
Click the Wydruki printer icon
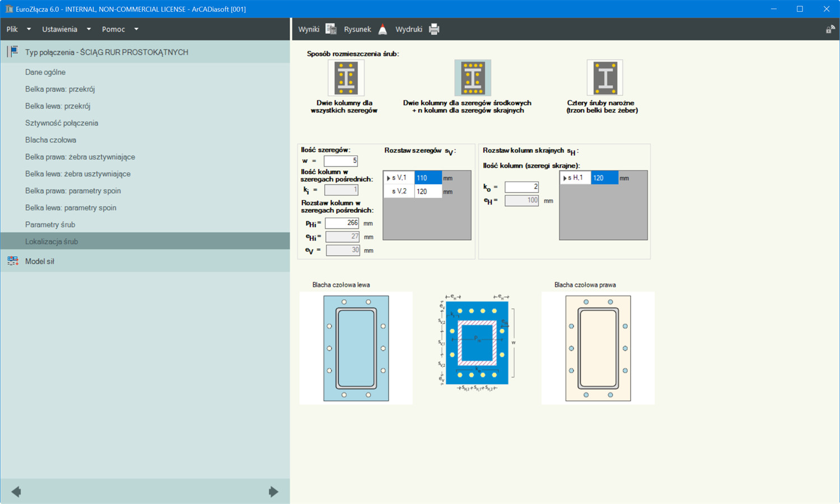click(x=434, y=29)
